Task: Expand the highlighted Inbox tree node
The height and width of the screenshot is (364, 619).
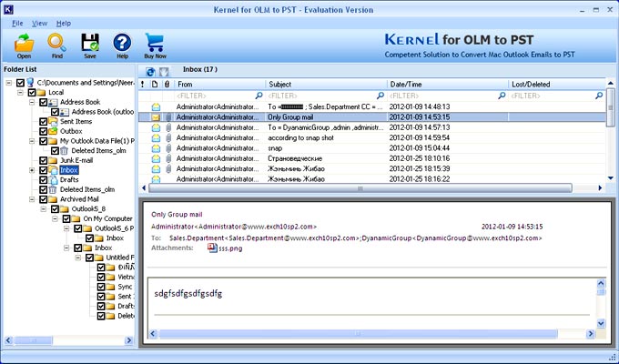Action: tap(32, 170)
